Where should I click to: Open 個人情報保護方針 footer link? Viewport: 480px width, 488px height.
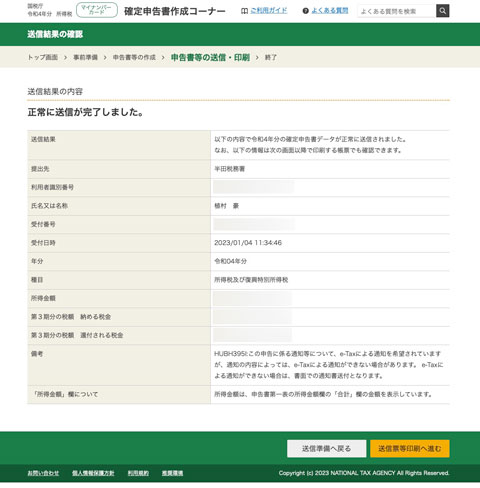pyautogui.click(x=93, y=473)
